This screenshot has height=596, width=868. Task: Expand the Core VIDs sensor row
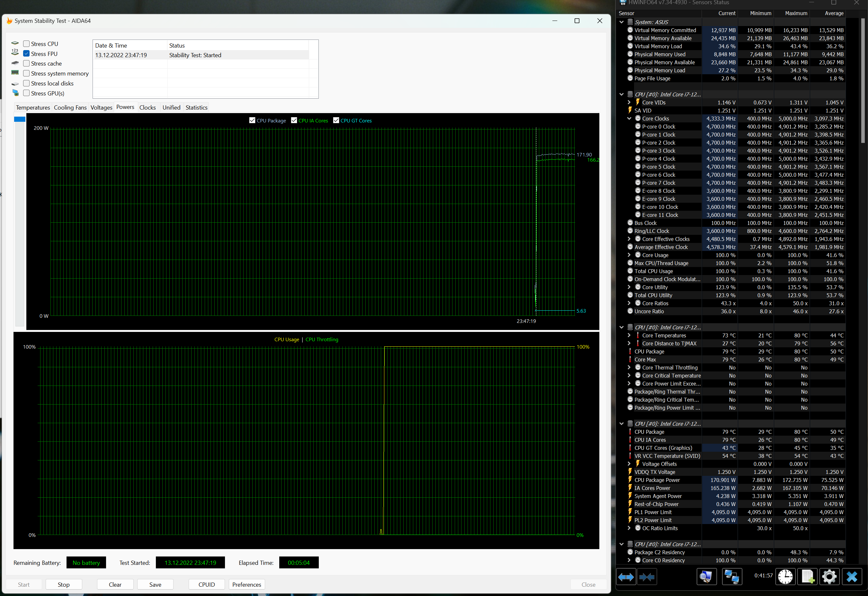point(629,102)
